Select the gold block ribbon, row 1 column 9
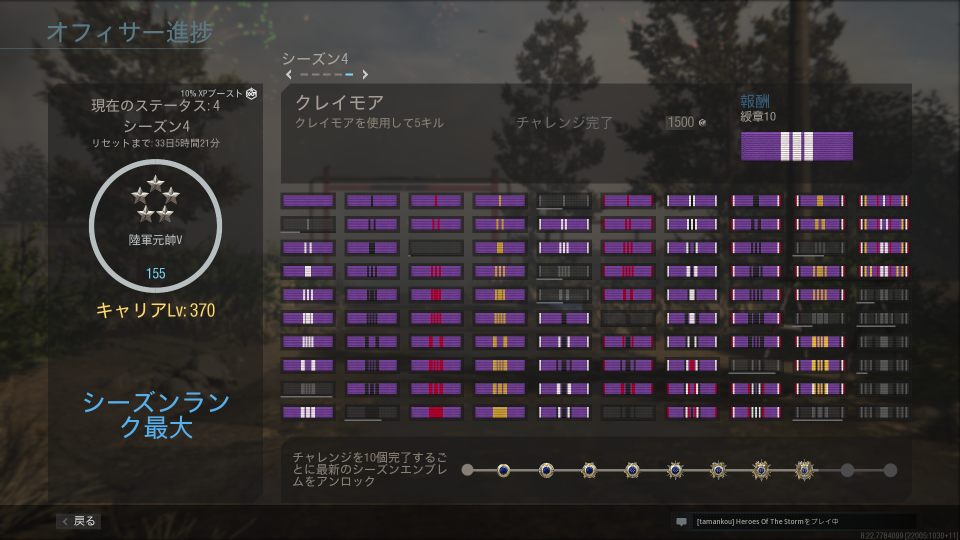The width and height of the screenshot is (960, 540). click(x=820, y=201)
